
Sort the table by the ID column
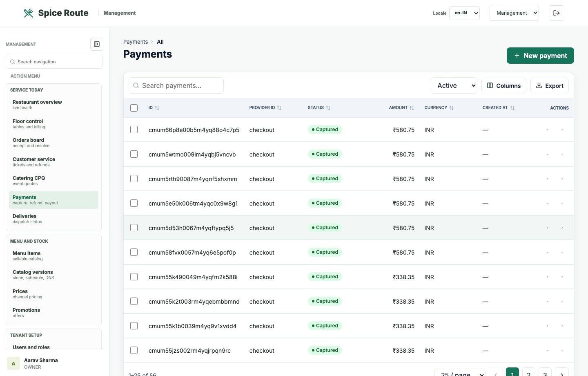[x=157, y=108]
